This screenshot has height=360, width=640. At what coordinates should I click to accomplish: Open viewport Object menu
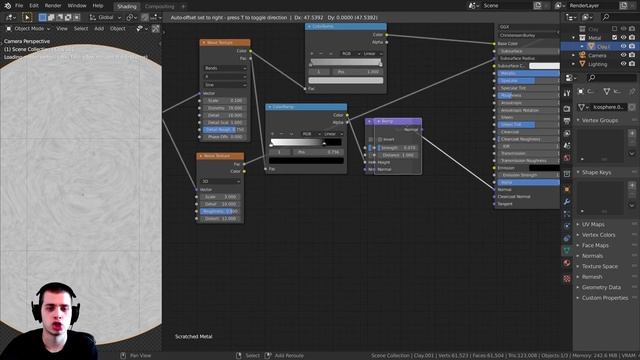[x=118, y=29]
